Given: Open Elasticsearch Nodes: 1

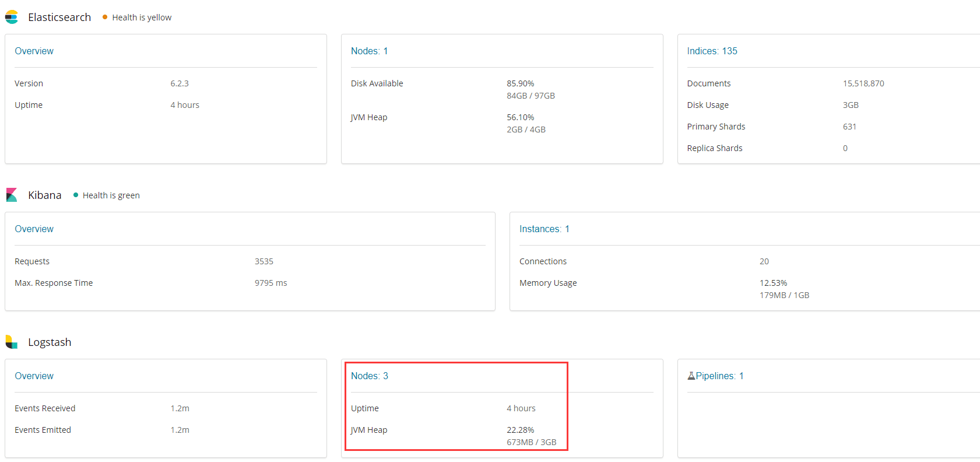Looking at the screenshot, I should pyautogui.click(x=369, y=51).
